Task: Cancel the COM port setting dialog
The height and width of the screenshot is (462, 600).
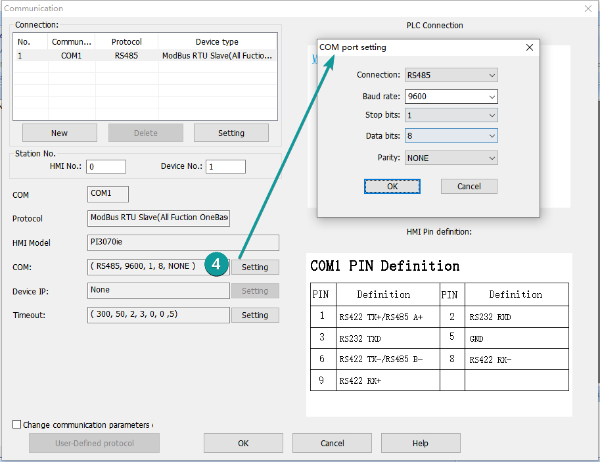Action: pyautogui.click(x=469, y=186)
